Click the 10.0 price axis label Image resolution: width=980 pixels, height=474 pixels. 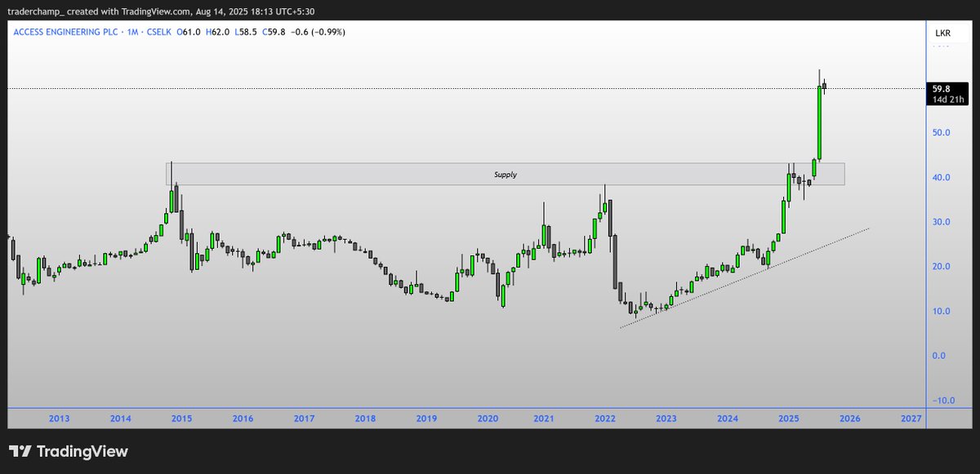[x=941, y=312]
